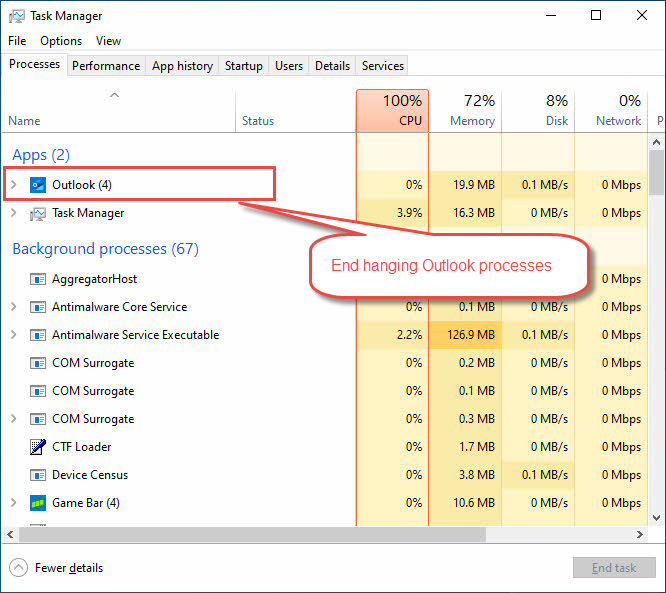Expand the Outlook (4) process group
The image size is (666, 593).
click(x=14, y=185)
